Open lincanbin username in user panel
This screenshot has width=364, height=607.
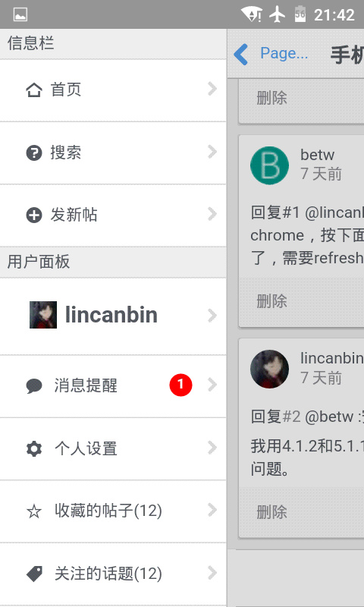111,315
